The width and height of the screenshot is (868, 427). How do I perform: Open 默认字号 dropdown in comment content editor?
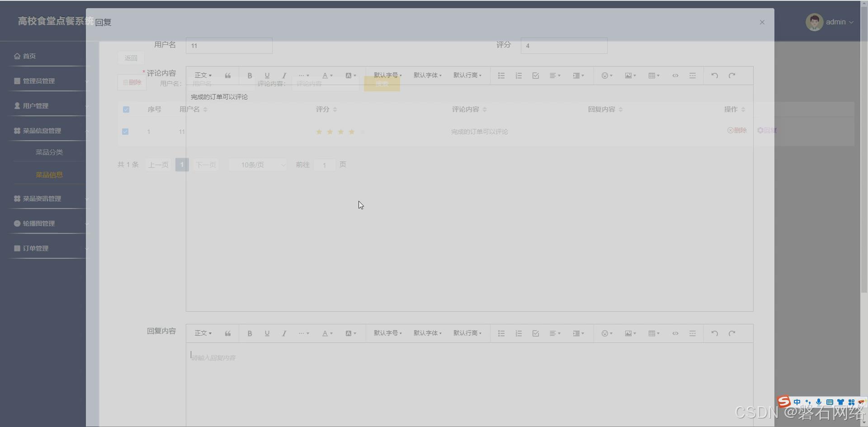pos(387,76)
